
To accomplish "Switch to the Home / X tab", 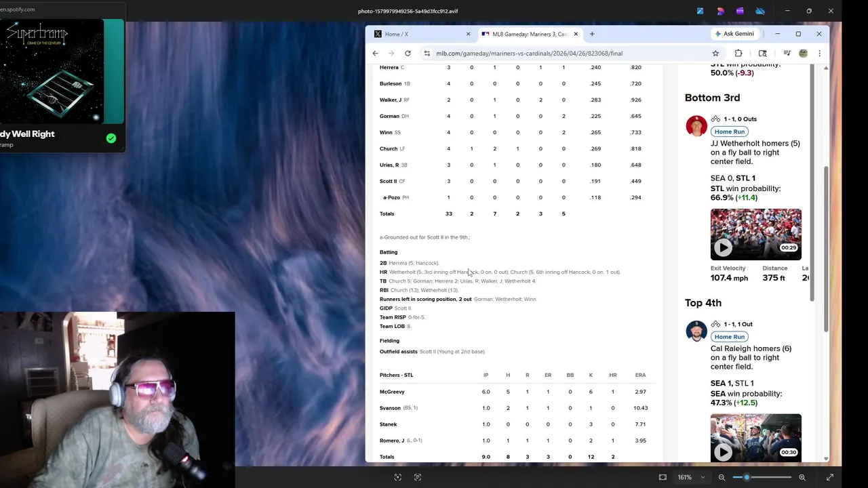I will [422, 34].
